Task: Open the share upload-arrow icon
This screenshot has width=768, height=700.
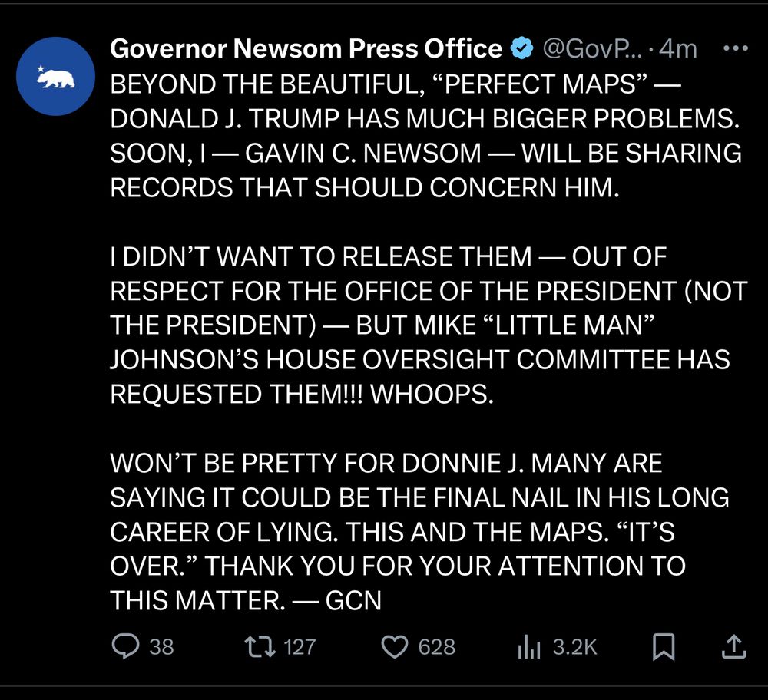Action: 733,646
